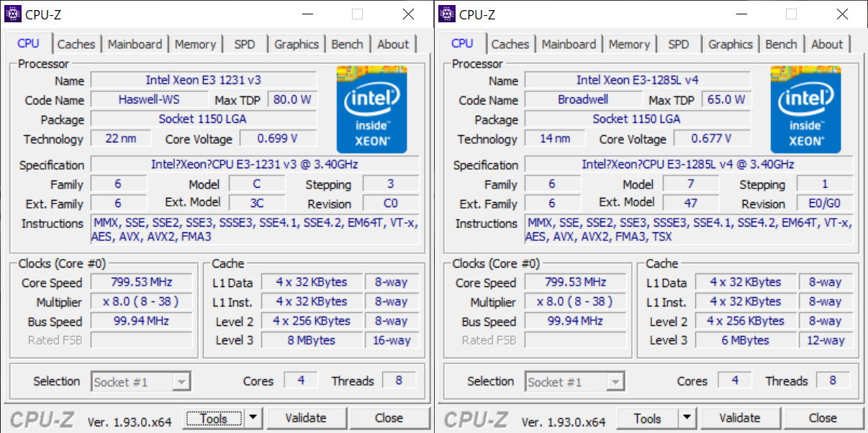The width and height of the screenshot is (868, 433).
Task: Click revision value 'E0/G0'
Action: (x=825, y=204)
